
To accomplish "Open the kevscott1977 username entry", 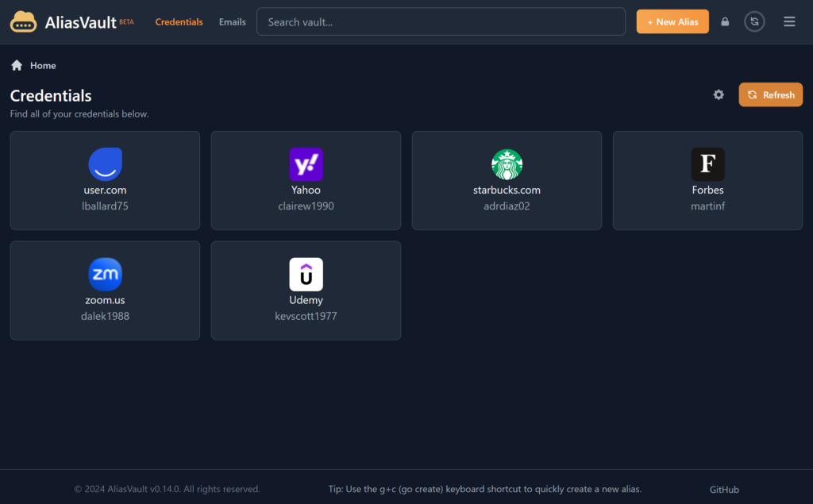I will point(306,316).
